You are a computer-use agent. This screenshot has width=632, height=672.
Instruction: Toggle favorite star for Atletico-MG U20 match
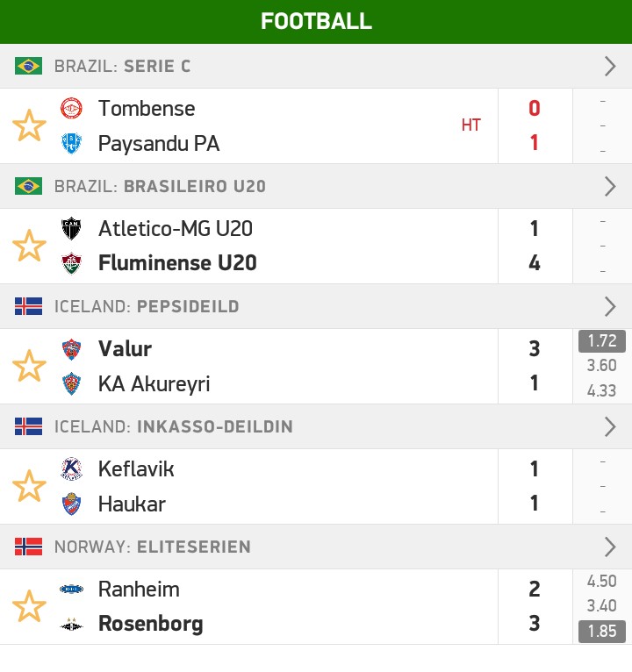pyautogui.click(x=29, y=246)
